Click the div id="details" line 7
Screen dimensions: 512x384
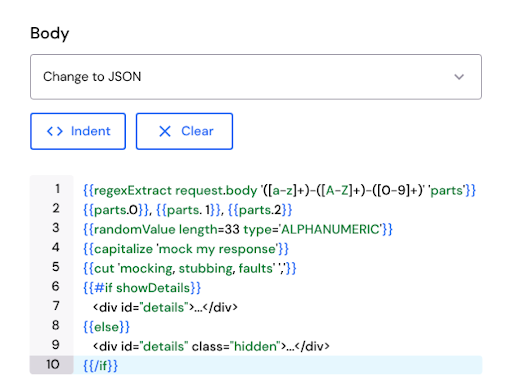[165, 307]
